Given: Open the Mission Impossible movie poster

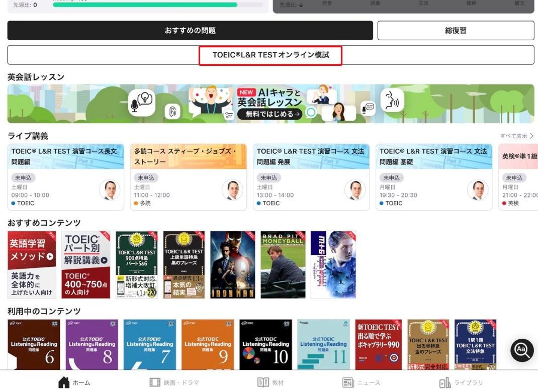Looking at the screenshot, I should tap(333, 265).
